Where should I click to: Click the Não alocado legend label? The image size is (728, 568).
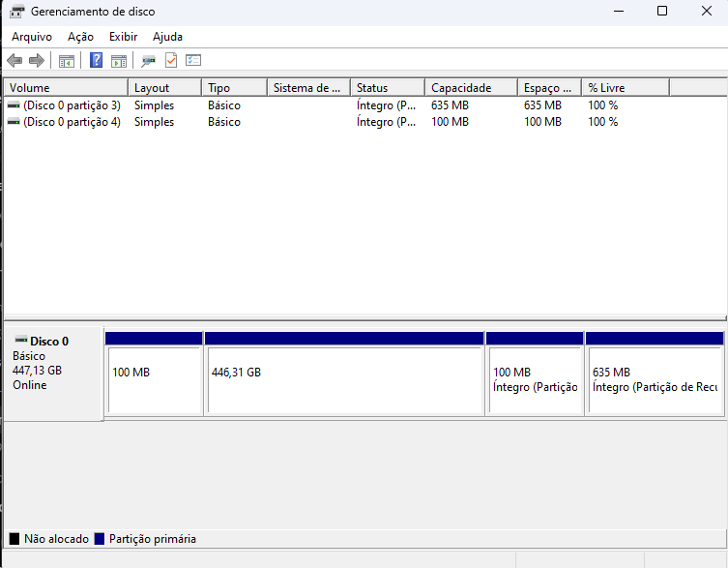(57, 539)
